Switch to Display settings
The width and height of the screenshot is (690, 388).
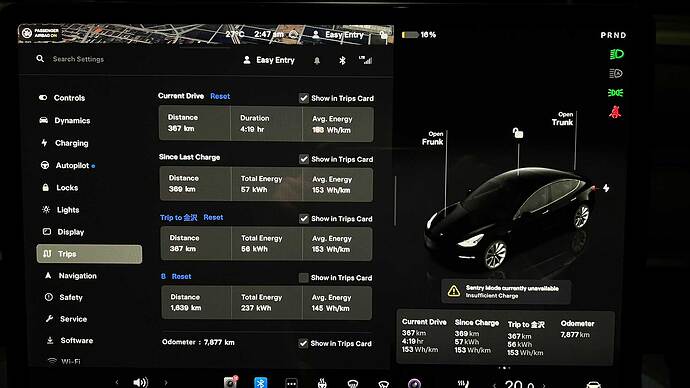[63, 232]
